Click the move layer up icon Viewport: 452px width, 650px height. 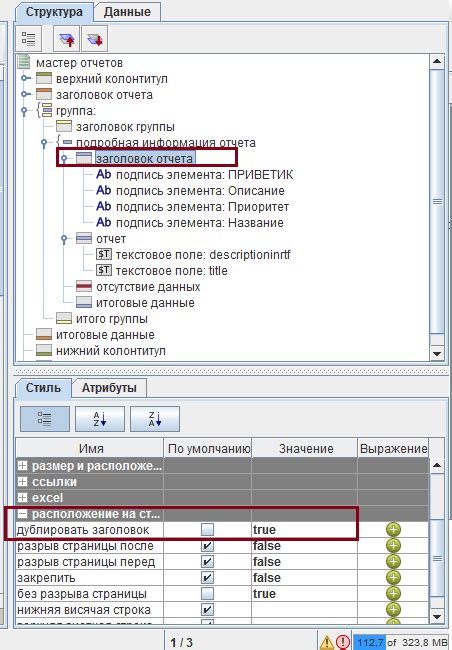point(67,39)
